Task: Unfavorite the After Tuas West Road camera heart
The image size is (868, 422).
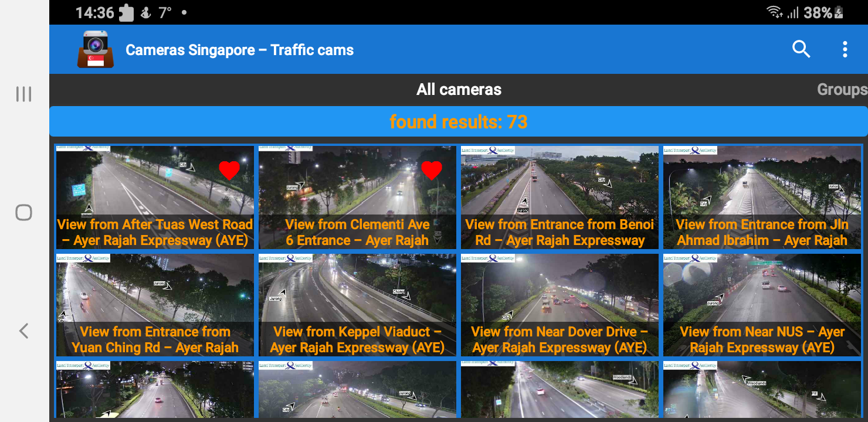Action: (229, 171)
